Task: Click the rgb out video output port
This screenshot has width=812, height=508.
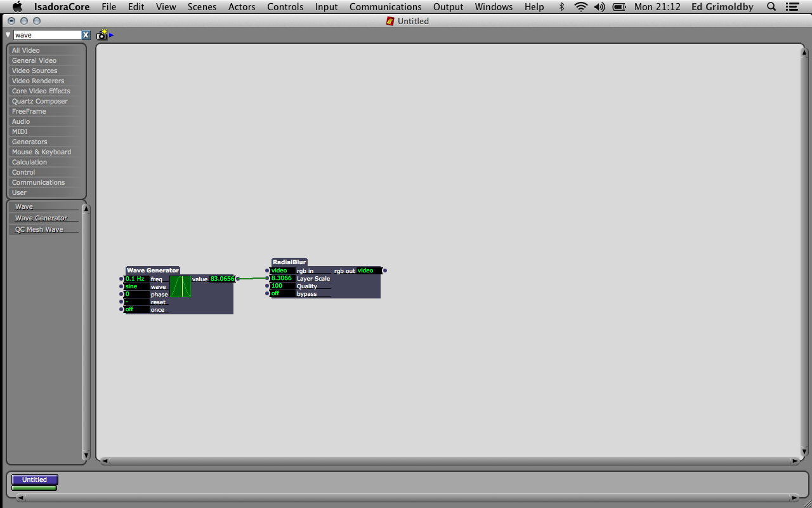Action: (385, 271)
